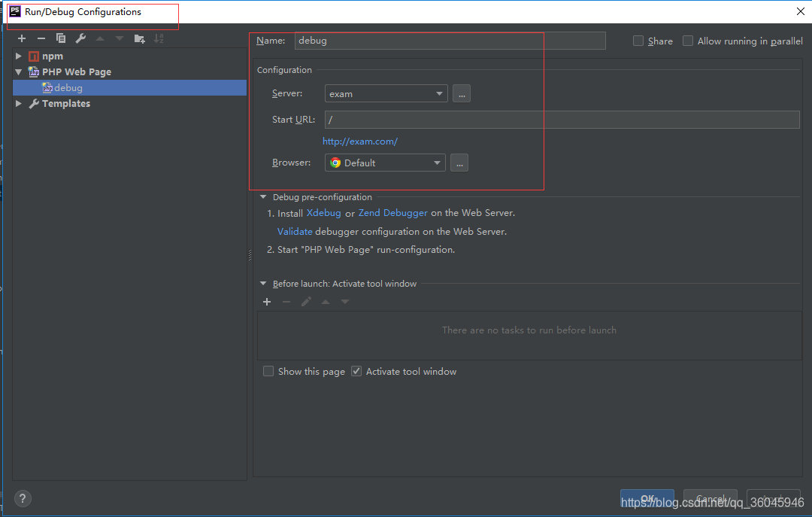
Task: Edit configuration templates via wrench icon
Action: coord(80,38)
